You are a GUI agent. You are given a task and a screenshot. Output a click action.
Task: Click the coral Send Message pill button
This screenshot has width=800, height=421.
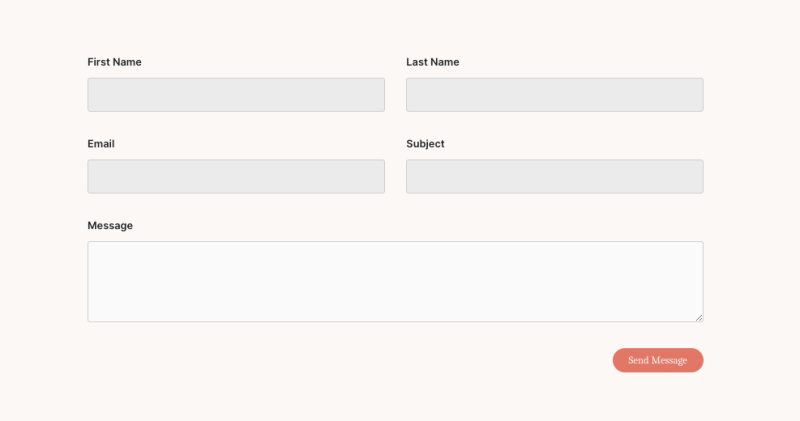click(x=657, y=360)
